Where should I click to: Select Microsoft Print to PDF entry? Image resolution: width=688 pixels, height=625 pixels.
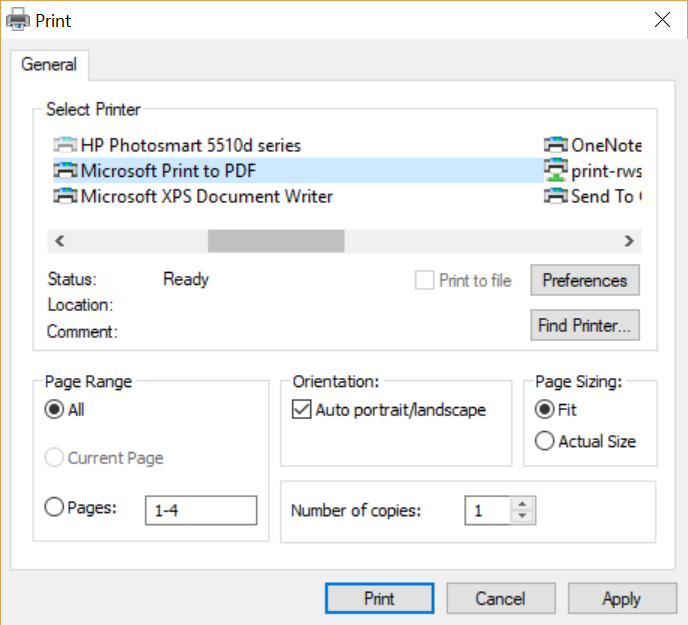(298, 170)
